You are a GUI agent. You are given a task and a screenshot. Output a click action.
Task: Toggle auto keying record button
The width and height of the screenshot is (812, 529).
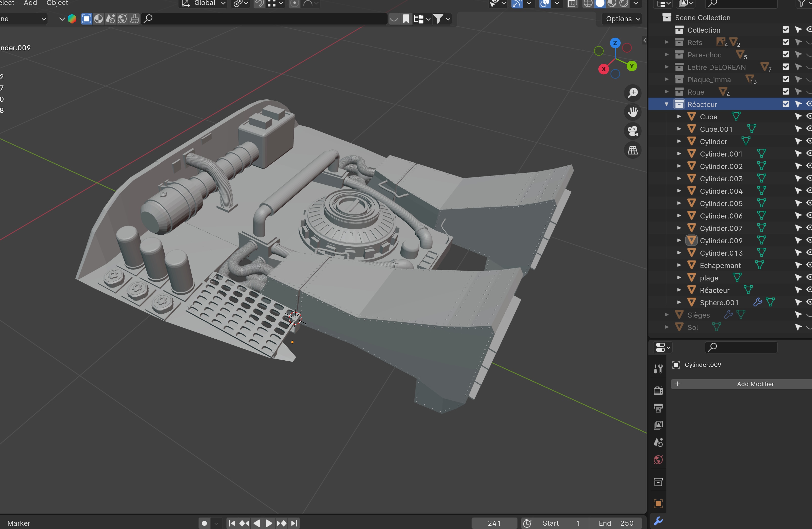pos(204,523)
